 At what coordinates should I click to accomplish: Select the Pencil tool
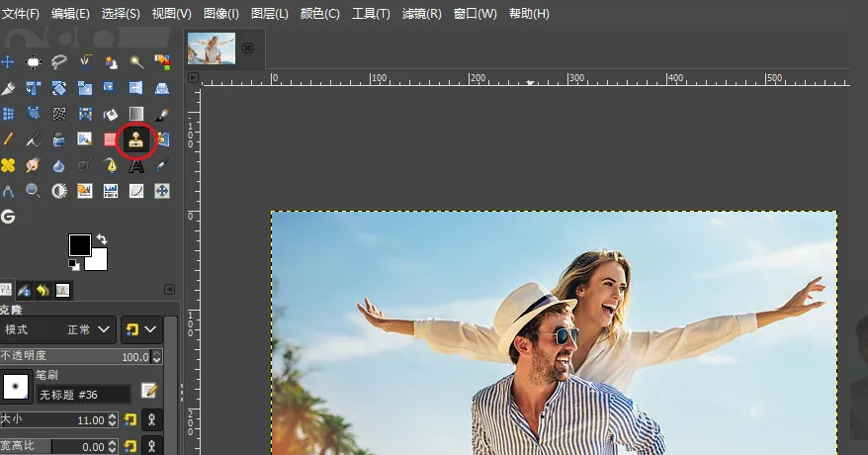[x=8, y=139]
